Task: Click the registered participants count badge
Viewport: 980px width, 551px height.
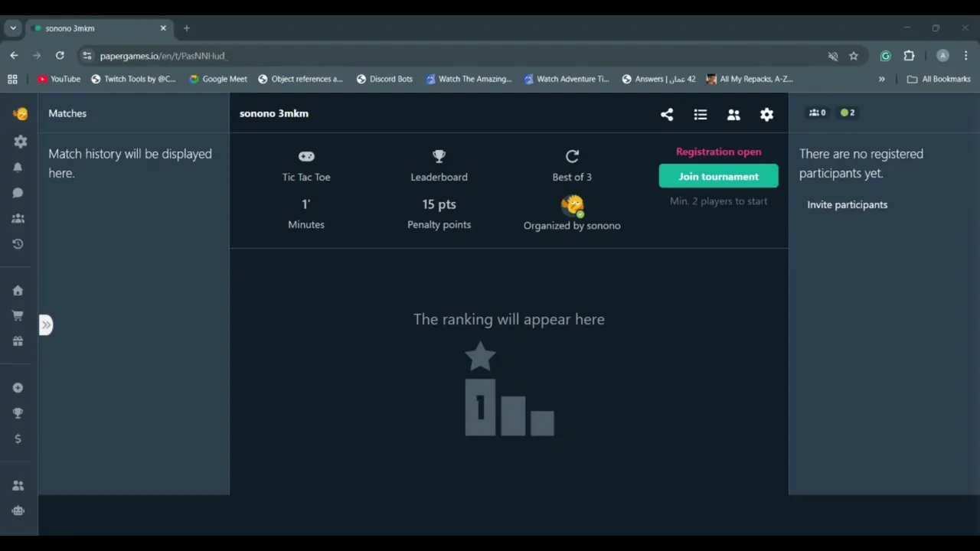Action: (818, 113)
